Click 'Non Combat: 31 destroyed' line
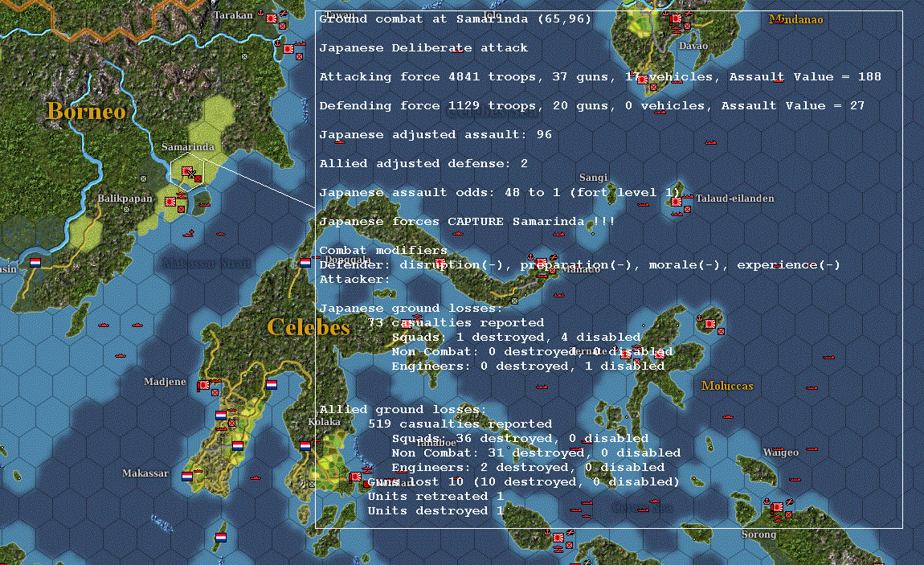This screenshot has height=565, width=924. pyautogui.click(x=536, y=452)
